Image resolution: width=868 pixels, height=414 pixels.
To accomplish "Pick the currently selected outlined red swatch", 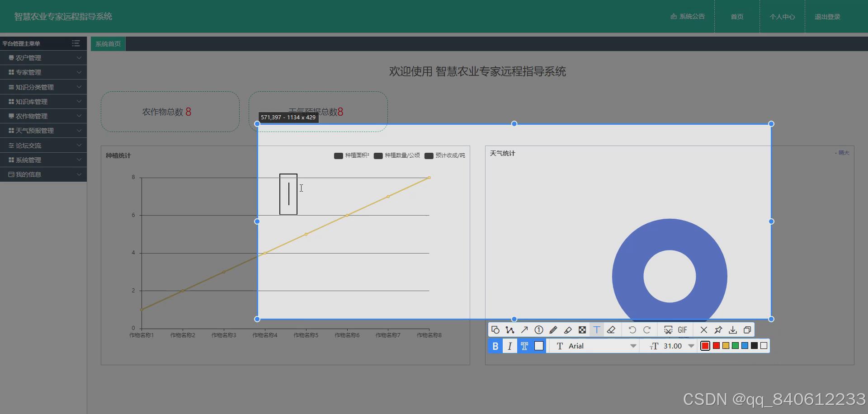I will pyautogui.click(x=705, y=346).
